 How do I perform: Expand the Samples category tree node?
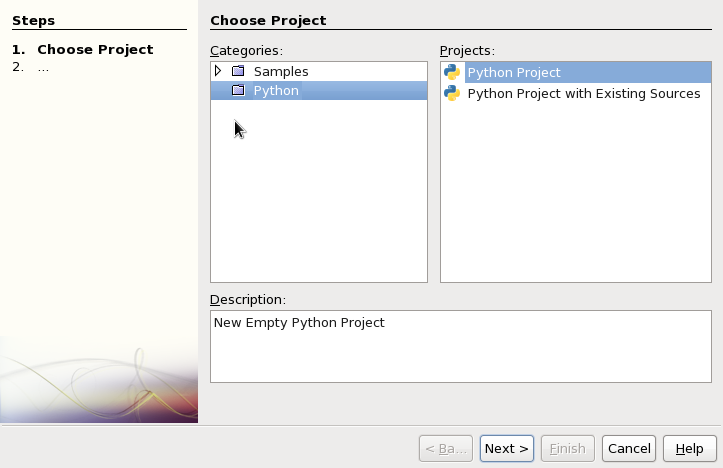218,71
